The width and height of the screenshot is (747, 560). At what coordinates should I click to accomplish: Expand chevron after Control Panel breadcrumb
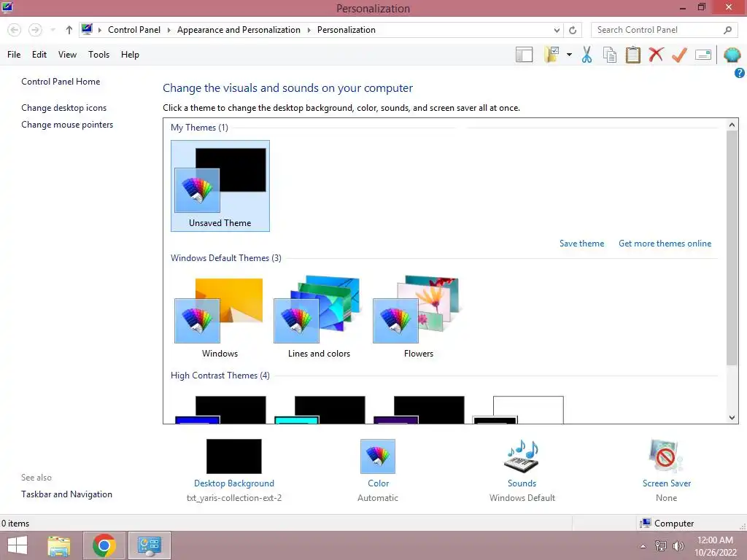169,30
